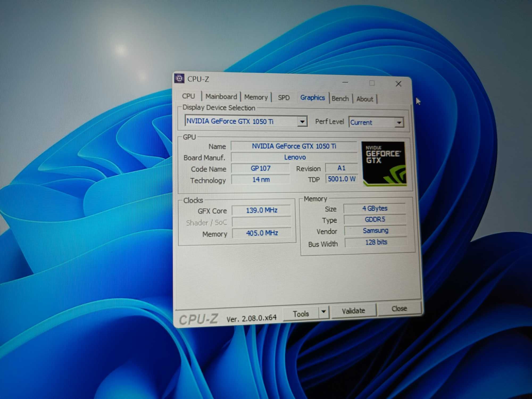Click the memory Vendor Samsung value
The width and height of the screenshot is (532, 399).
point(375,231)
